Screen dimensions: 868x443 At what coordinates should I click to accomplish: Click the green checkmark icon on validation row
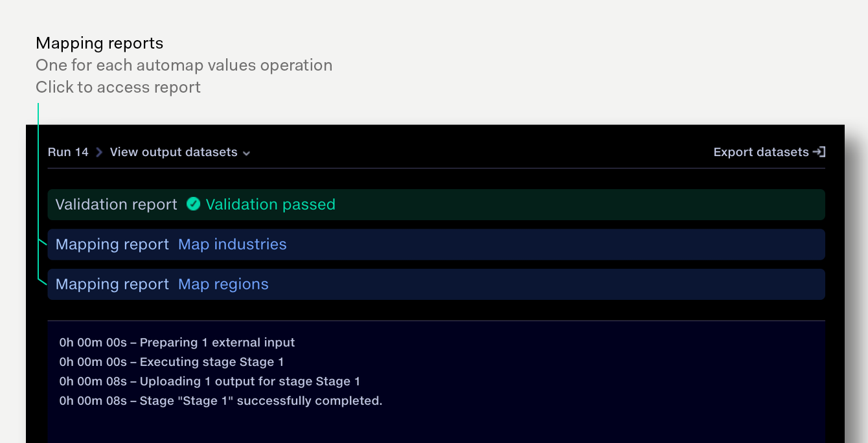pos(193,204)
